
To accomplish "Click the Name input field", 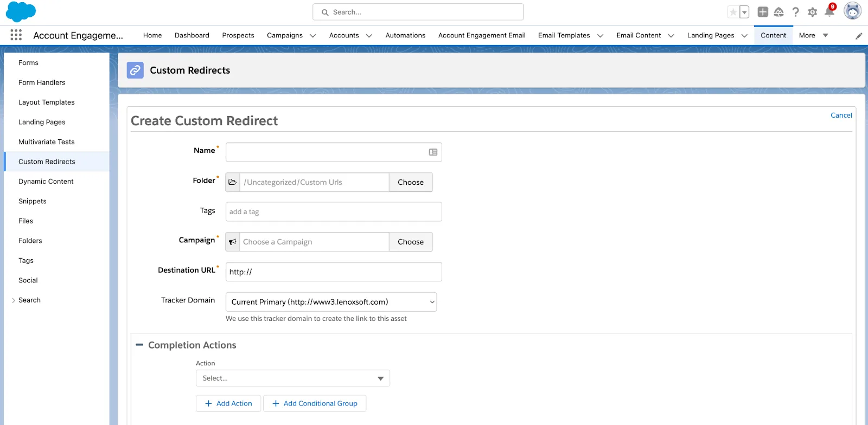I will 334,152.
